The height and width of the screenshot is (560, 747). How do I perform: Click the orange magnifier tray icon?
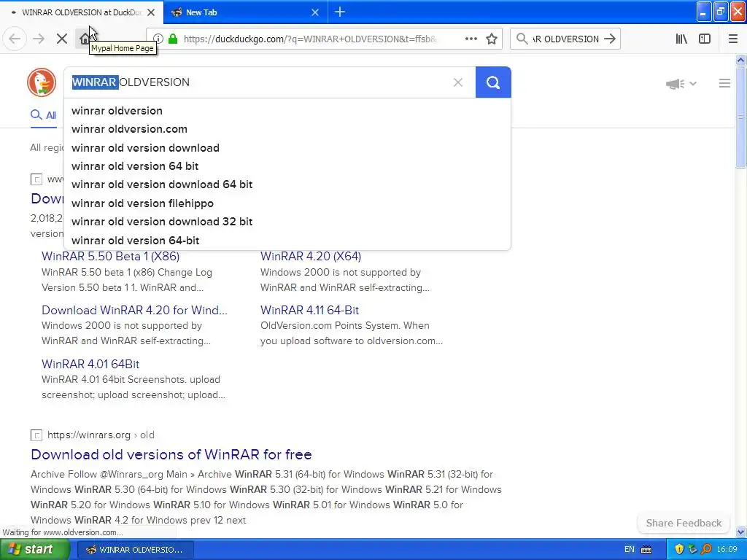[706, 549]
